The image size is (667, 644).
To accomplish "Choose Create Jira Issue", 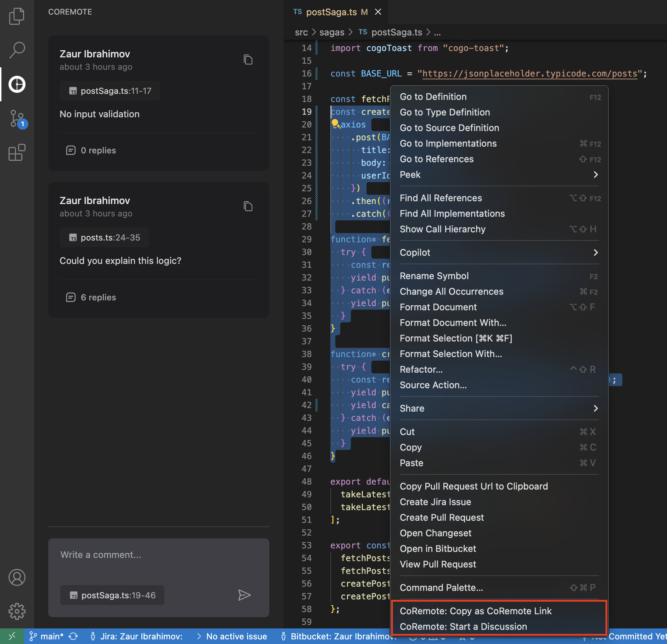I will [499, 502].
